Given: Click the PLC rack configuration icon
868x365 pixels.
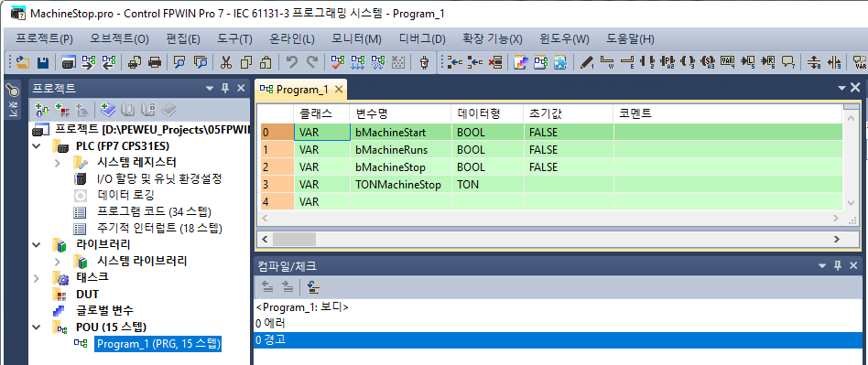Looking at the screenshot, I should [68, 62].
